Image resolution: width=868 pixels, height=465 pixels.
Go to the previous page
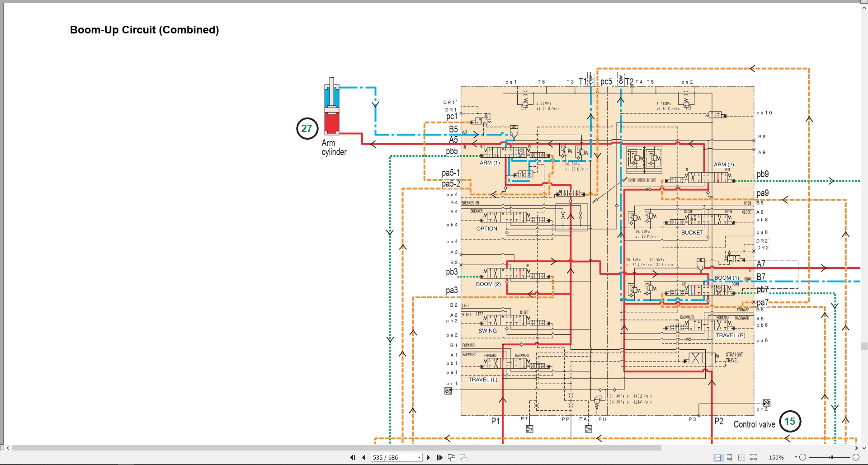tap(363, 458)
